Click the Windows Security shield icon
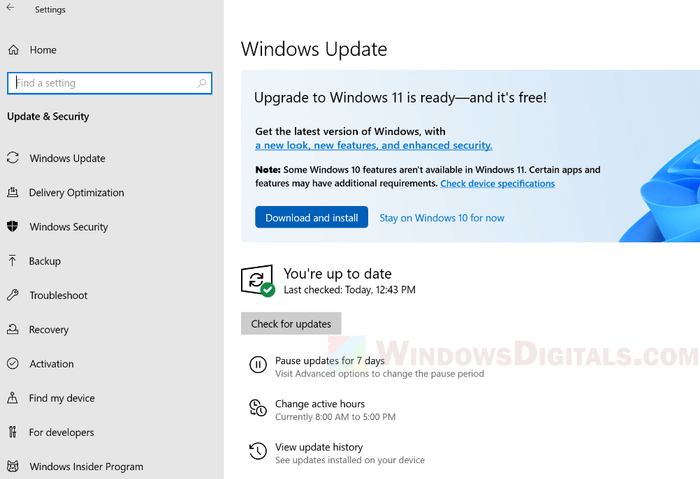 pos(12,226)
